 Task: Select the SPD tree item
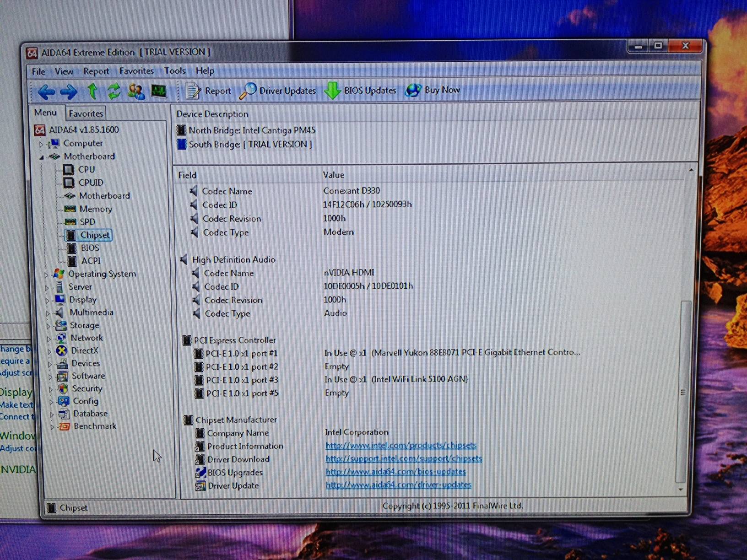click(87, 222)
